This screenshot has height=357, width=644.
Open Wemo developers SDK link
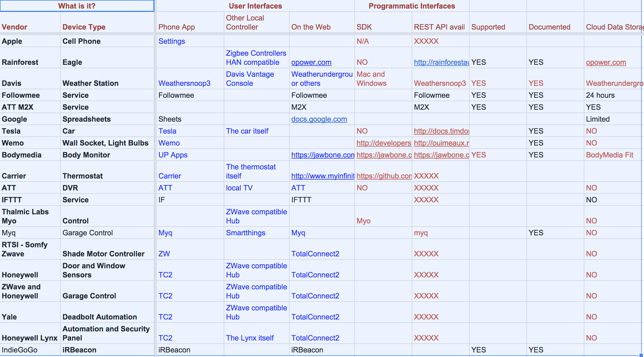pos(383,143)
